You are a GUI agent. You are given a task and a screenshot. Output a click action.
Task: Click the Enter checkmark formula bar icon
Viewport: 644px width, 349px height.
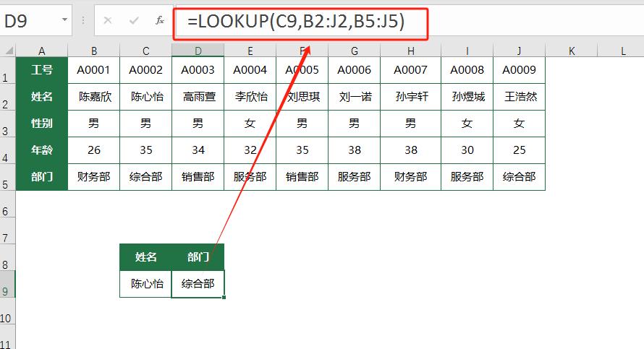(133, 20)
